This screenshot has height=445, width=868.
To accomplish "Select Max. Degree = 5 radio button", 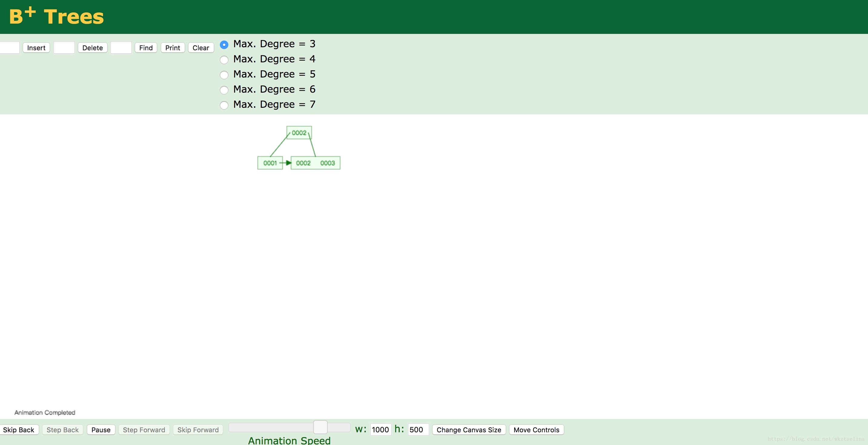I will pyautogui.click(x=224, y=75).
